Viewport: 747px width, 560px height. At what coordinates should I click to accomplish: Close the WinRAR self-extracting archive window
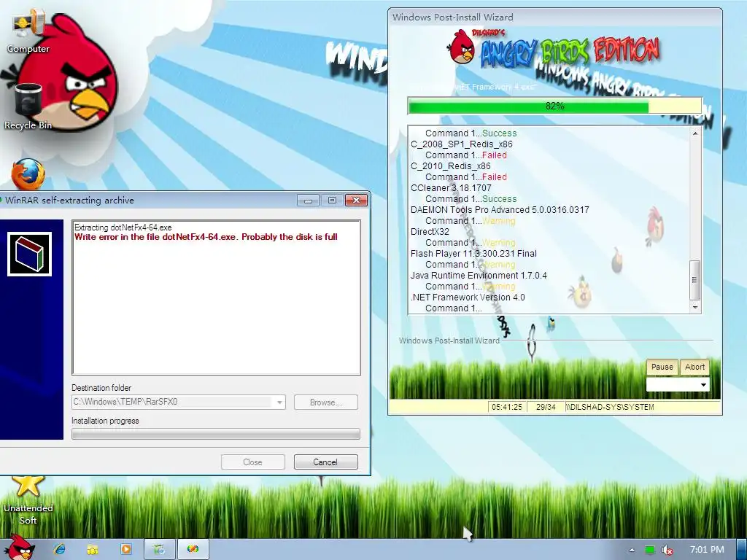click(x=356, y=201)
